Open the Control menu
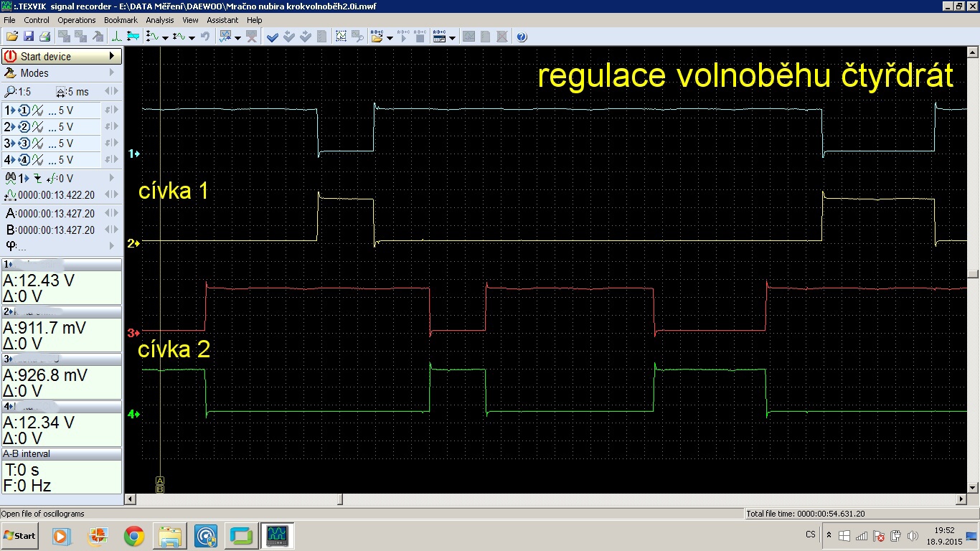This screenshot has width=980, height=551. point(37,20)
